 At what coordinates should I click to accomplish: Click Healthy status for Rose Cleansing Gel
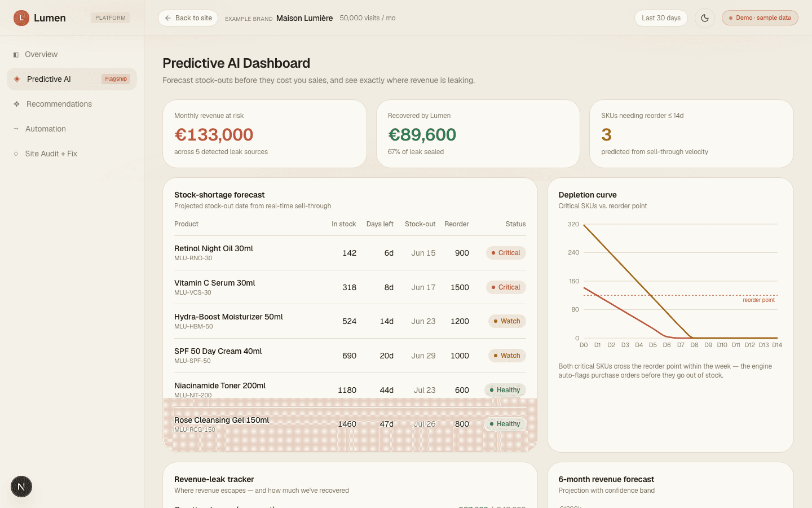505,424
